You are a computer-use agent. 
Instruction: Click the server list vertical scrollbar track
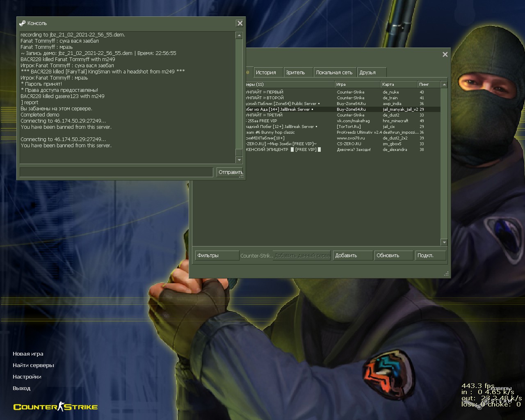point(444,163)
